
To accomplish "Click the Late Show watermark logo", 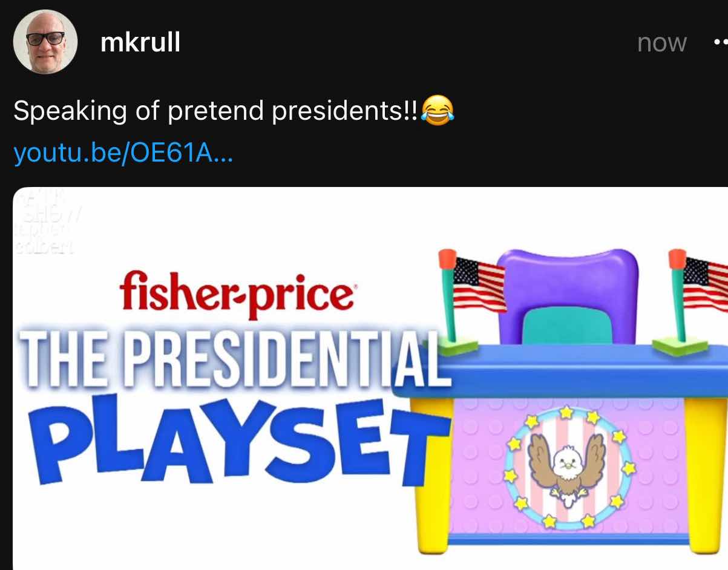I will 45,222.
